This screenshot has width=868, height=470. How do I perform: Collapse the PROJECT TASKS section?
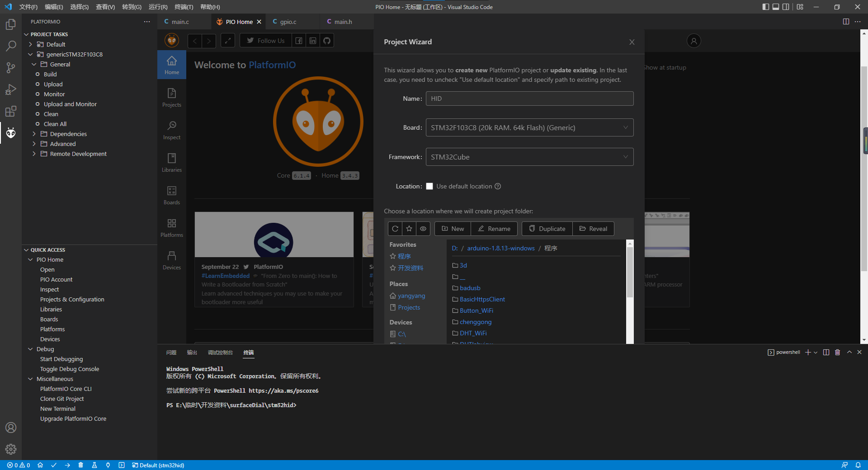click(x=26, y=34)
